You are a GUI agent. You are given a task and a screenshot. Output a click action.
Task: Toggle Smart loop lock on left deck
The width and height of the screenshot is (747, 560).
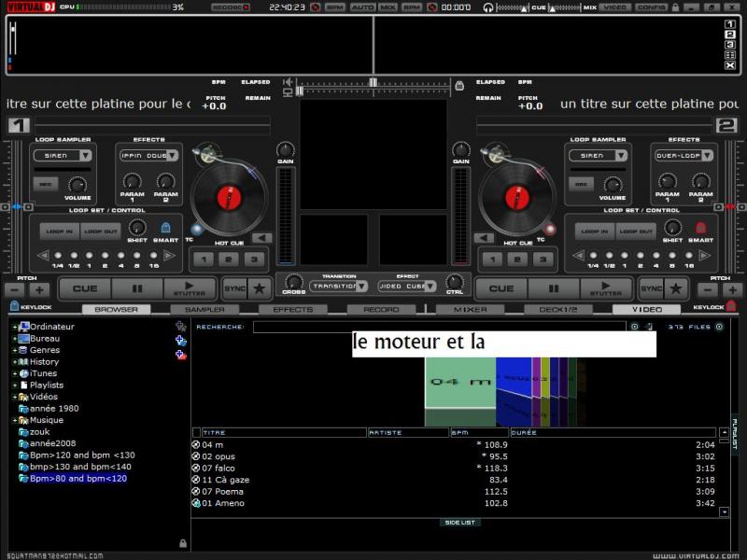coord(165,228)
